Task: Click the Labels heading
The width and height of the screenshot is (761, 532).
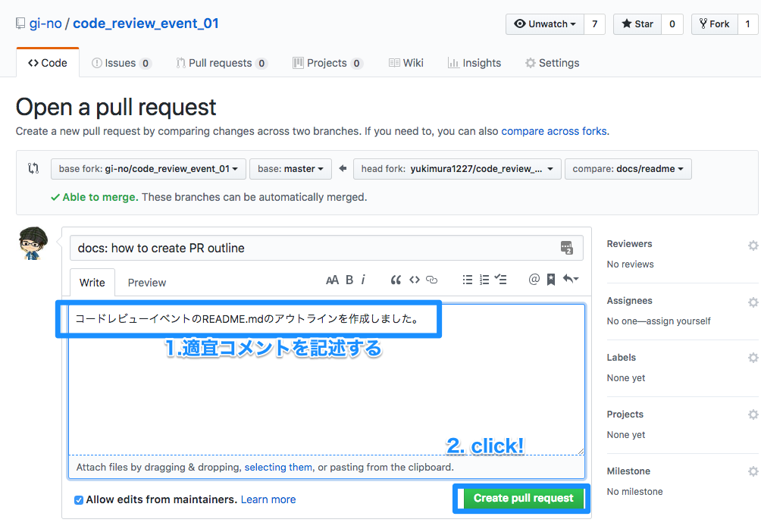Action: coord(622,357)
